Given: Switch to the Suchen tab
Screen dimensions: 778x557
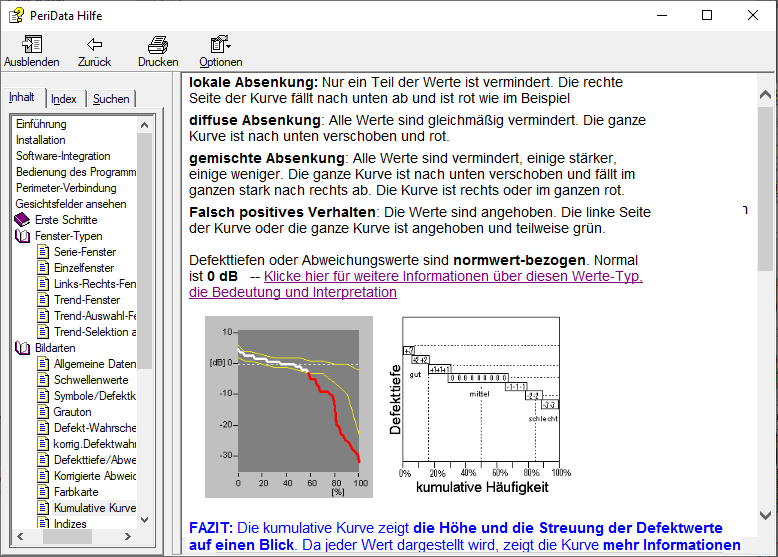Looking at the screenshot, I should [x=111, y=99].
